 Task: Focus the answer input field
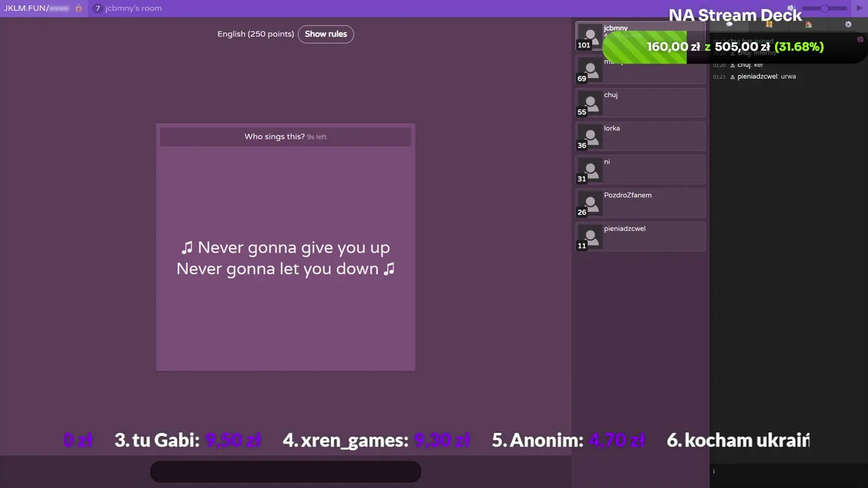[x=285, y=472]
